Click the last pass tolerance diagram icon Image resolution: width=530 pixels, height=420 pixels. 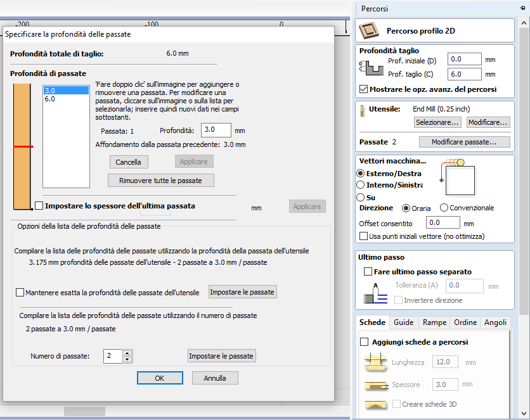pyautogui.click(x=375, y=293)
